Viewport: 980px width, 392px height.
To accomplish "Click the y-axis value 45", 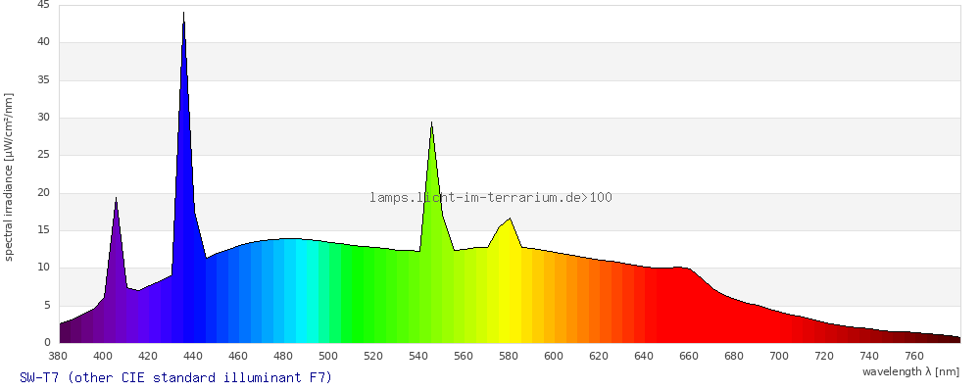I will click(x=44, y=5).
